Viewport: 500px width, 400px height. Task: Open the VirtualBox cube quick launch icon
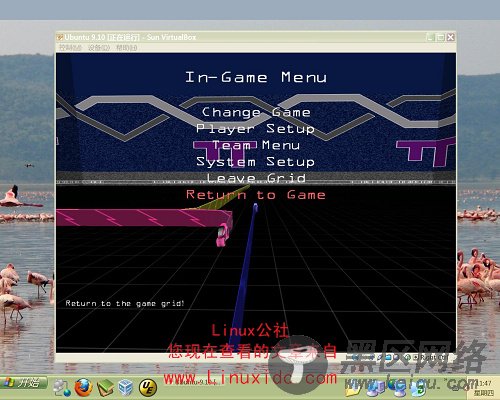click(x=126, y=388)
